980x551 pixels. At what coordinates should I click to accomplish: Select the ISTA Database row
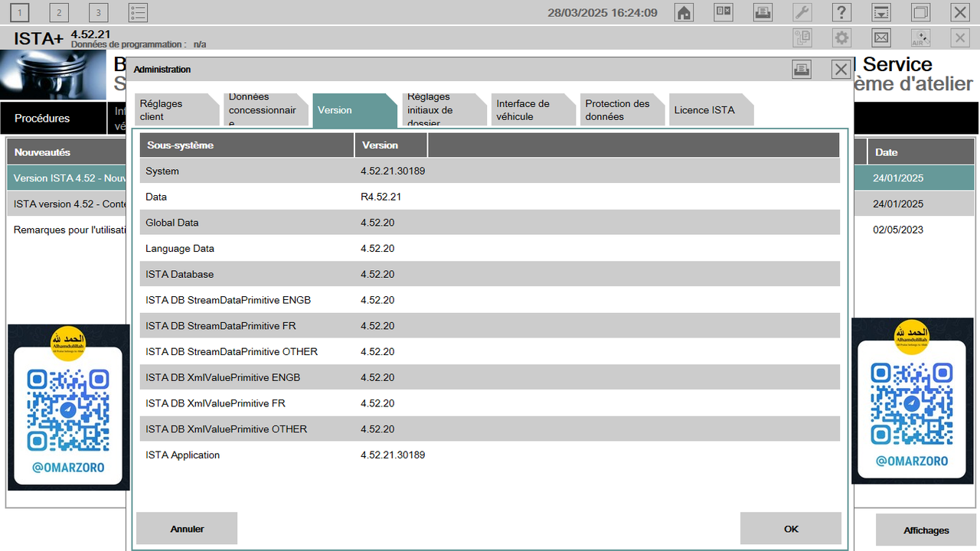point(490,274)
